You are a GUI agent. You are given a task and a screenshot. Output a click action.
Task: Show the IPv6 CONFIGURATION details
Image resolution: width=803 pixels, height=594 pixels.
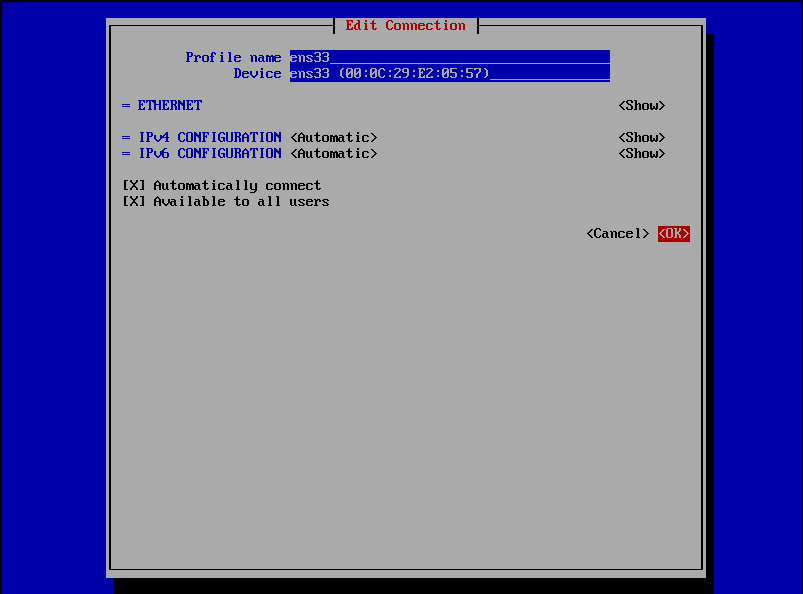[642, 153]
